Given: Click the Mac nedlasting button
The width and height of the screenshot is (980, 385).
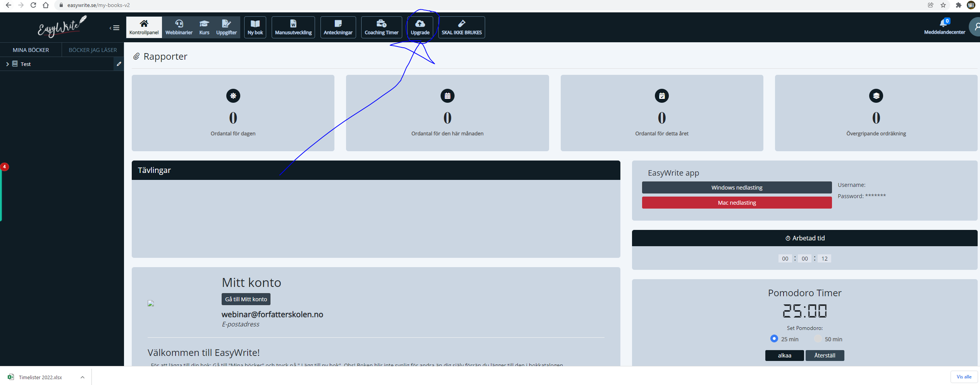Looking at the screenshot, I should [737, 203].
